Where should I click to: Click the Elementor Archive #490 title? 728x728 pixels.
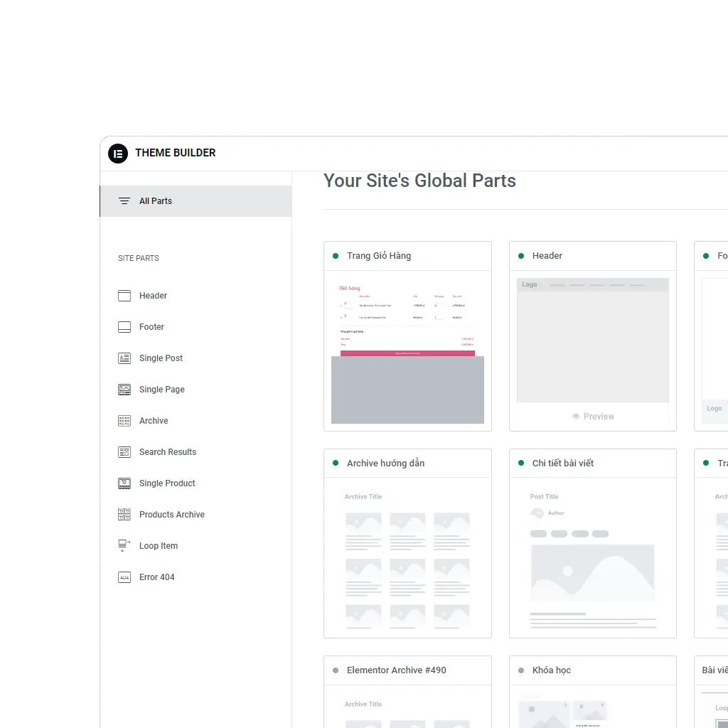click(x=396, y=670)
